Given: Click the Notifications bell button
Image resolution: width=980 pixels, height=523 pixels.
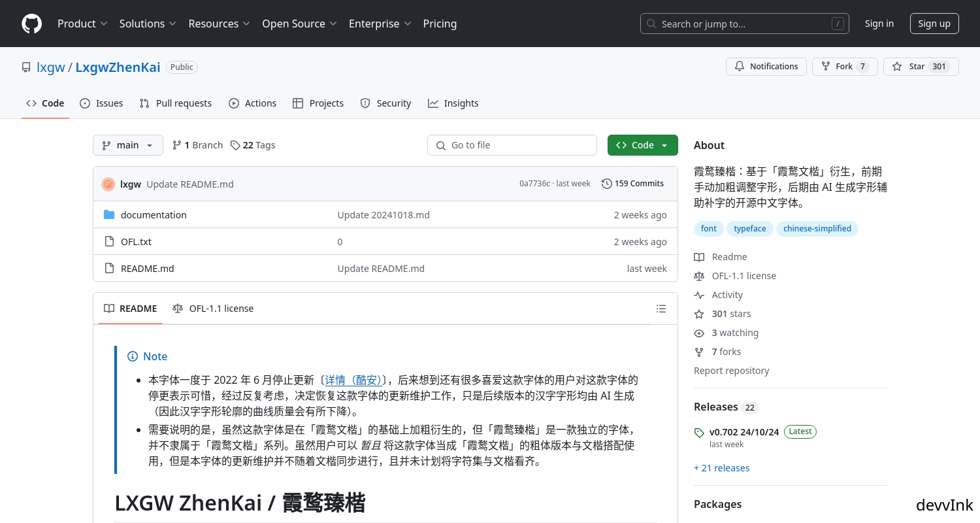Looking at the screenshot, I should click(x=766, y=67).
